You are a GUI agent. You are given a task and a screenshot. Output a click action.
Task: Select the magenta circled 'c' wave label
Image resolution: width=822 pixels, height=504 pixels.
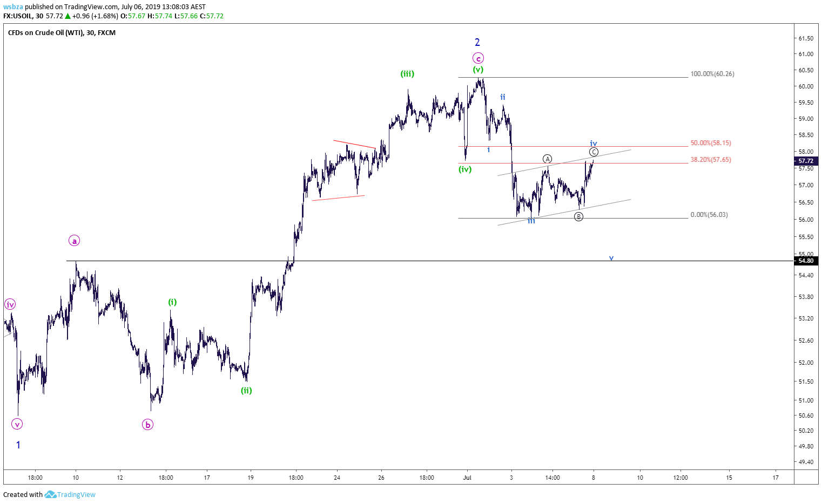coord(478,58)
